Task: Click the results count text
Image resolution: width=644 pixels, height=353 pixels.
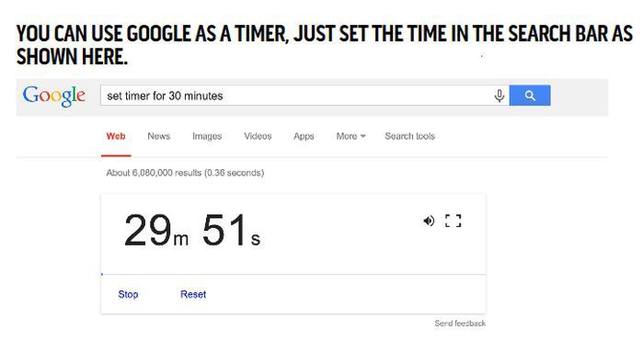Action: tap(185, 173)
